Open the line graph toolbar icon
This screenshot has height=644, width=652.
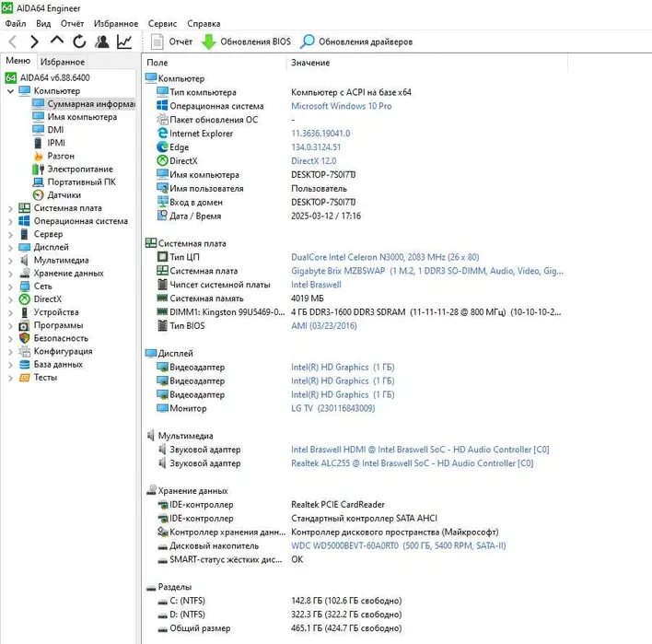[124, 41]
